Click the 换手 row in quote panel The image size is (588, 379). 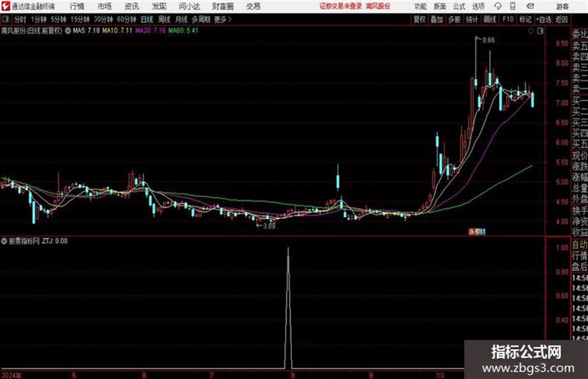click(580, 211)
